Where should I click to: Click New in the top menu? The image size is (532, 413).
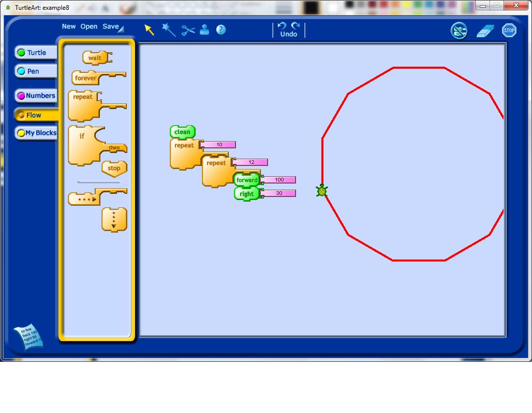tap(68, 26)
